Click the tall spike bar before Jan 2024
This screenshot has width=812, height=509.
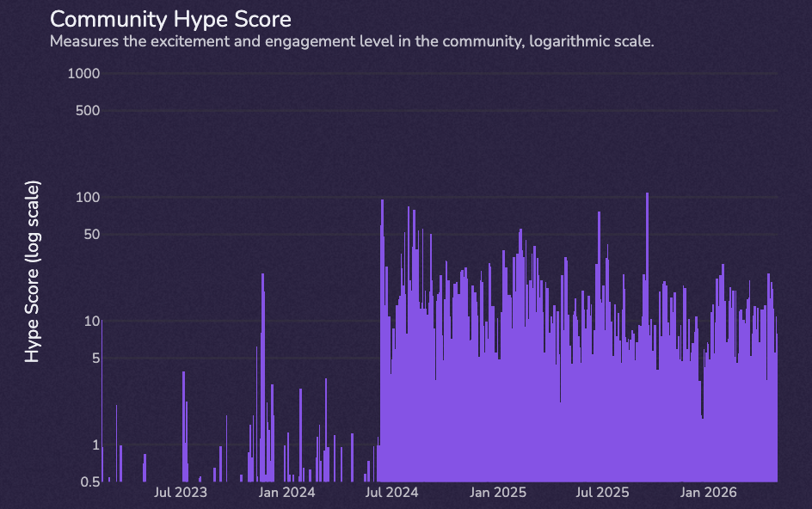click(x=262, y=377)
